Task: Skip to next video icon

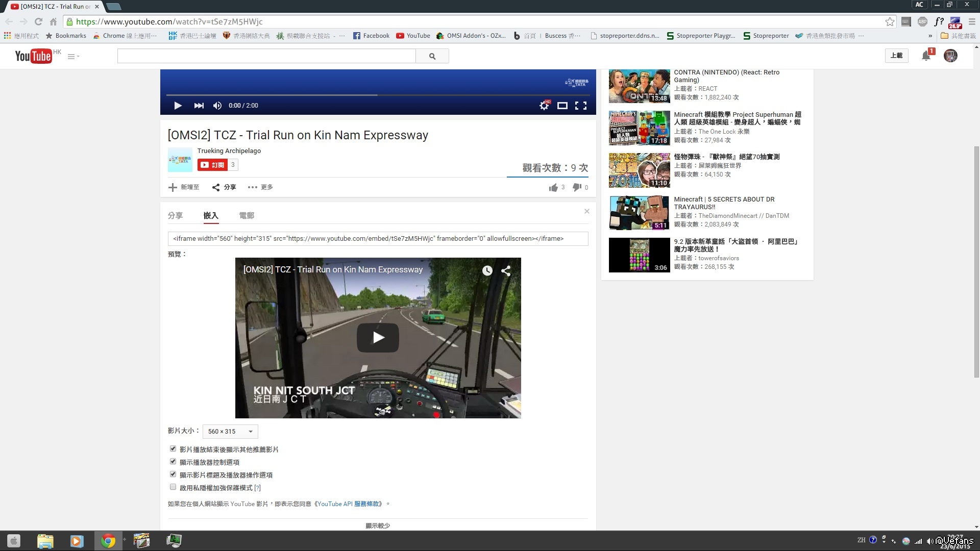Action: tap(199, 106)
